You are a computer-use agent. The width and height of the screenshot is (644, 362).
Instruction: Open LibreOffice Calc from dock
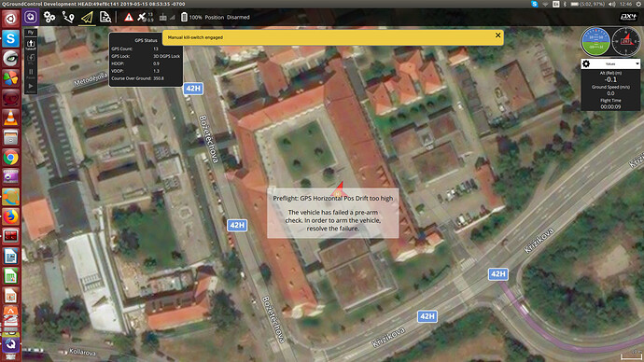coord(10,276)
